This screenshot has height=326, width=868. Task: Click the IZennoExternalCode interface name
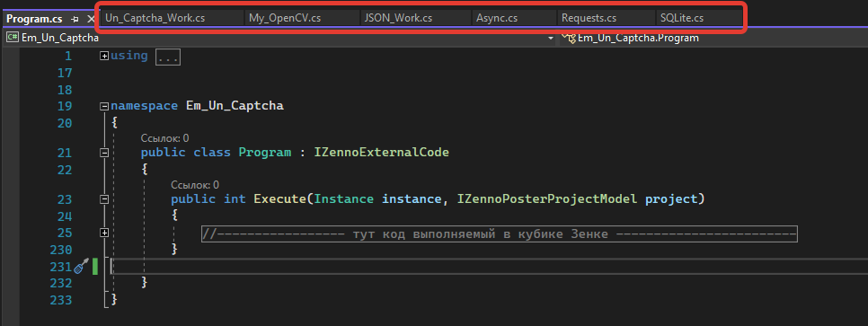pos(381,152)
